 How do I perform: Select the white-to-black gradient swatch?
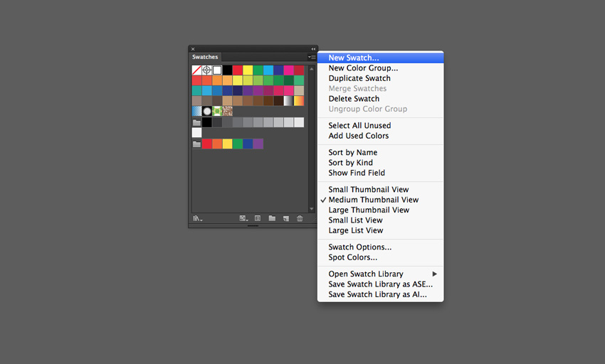(288, 101)
